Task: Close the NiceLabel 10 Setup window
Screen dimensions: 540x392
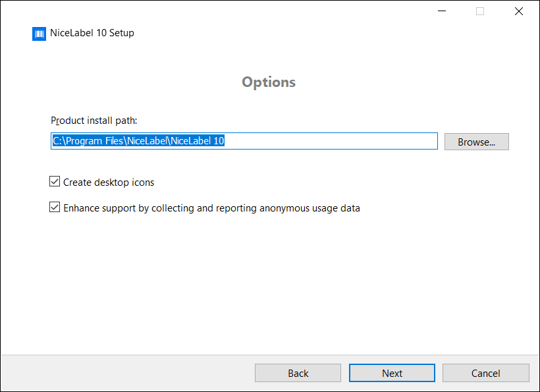Action: [x=517, y=11]
